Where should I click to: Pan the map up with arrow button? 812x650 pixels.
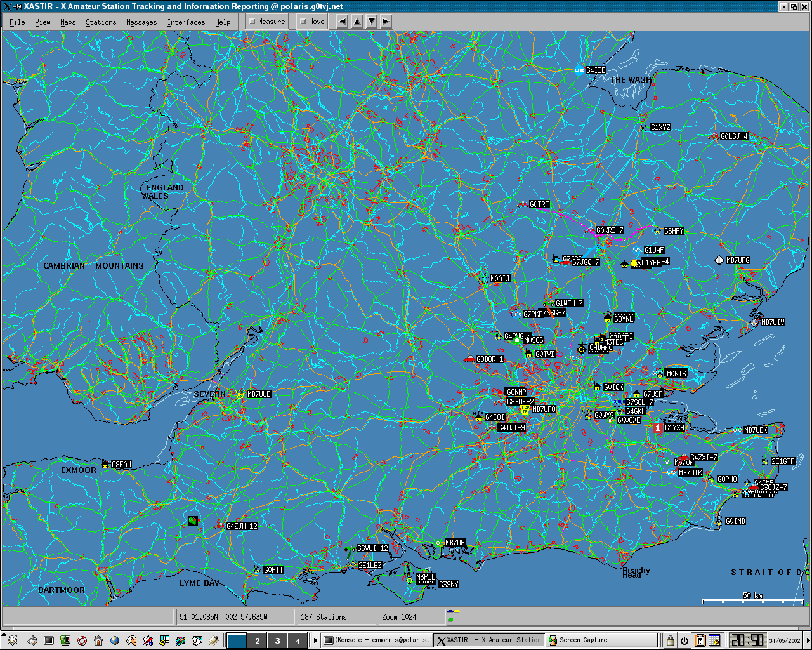(x=357, y=22)
